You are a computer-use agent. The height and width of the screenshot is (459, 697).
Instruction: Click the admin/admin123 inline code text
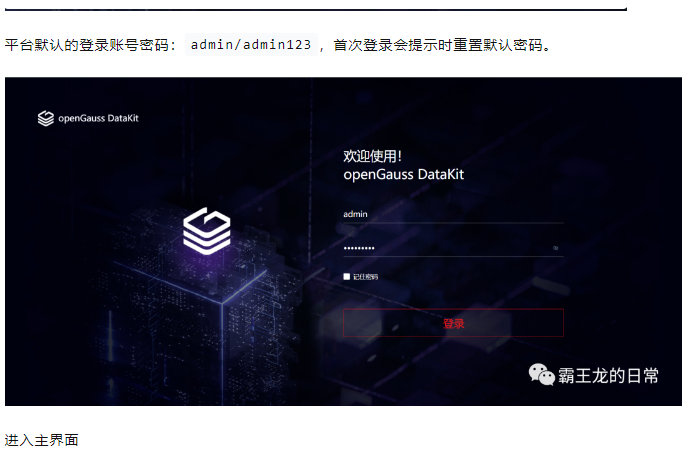pos(251,44)
